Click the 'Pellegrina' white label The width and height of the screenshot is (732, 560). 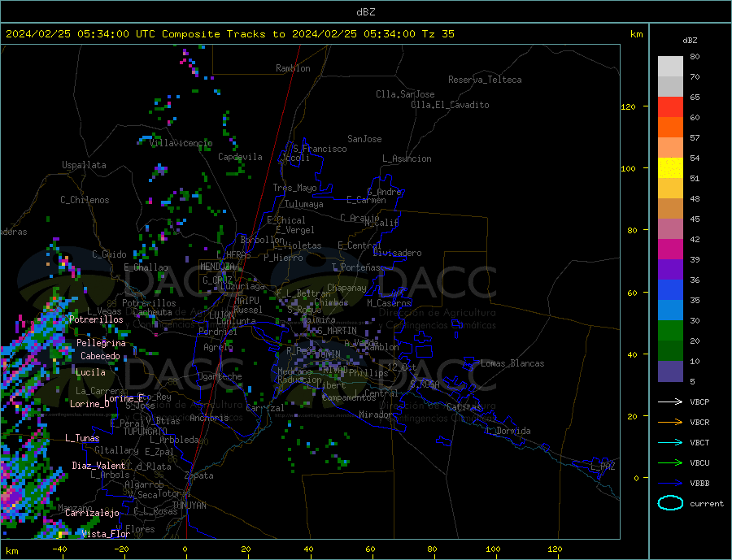[101, 343]
